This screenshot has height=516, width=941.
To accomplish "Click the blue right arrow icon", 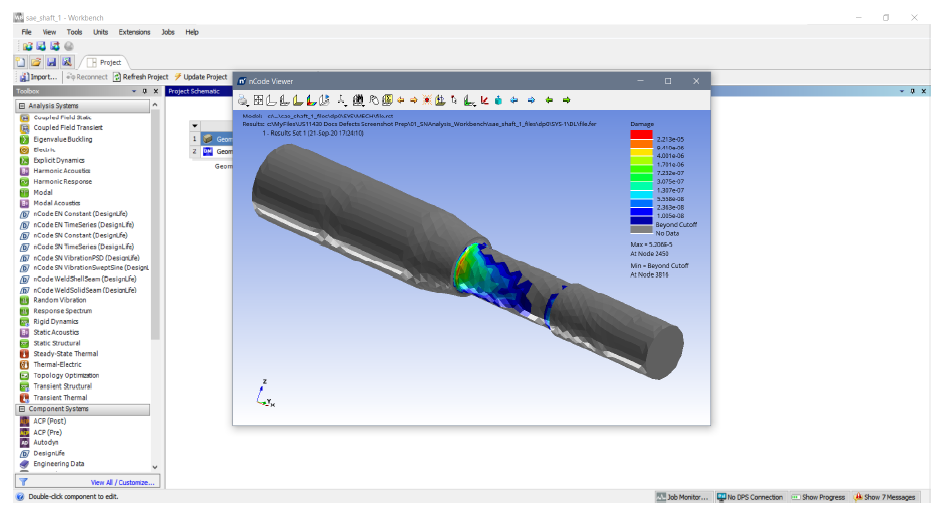I will [531, 100].
